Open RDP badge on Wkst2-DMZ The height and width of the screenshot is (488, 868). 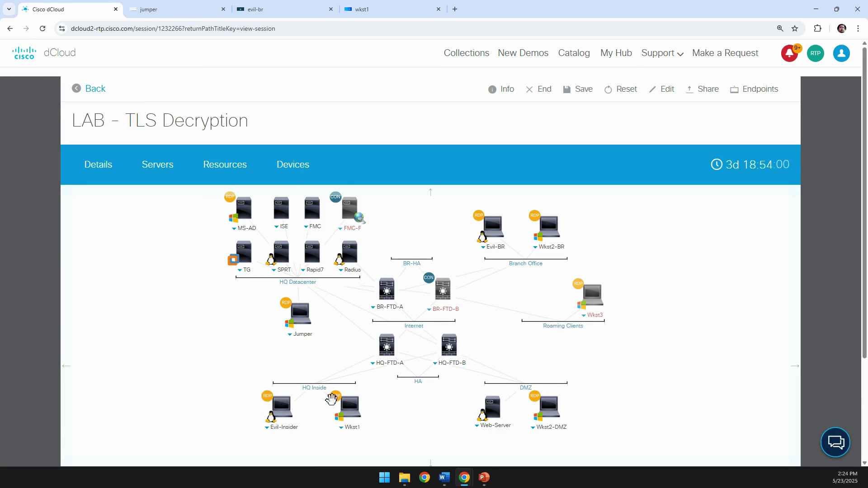click(535, 396)
